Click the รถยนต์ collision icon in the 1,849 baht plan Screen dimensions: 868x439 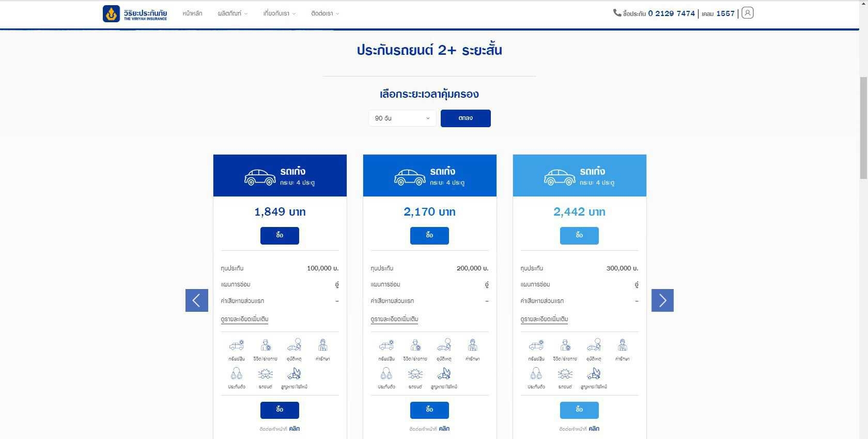point(265,373)
